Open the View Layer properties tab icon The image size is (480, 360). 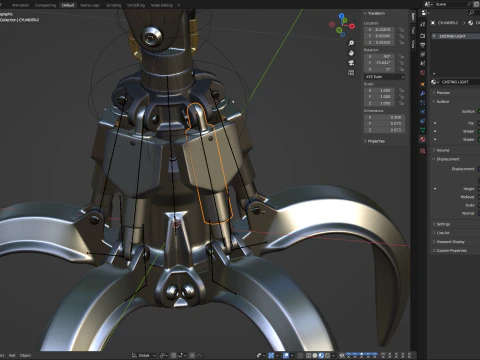(423, 54)
